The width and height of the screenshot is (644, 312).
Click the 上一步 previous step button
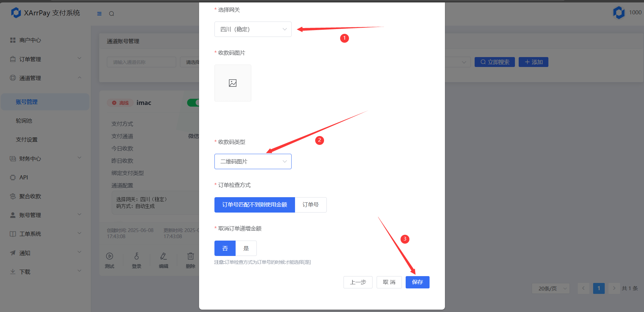point(358,282)
